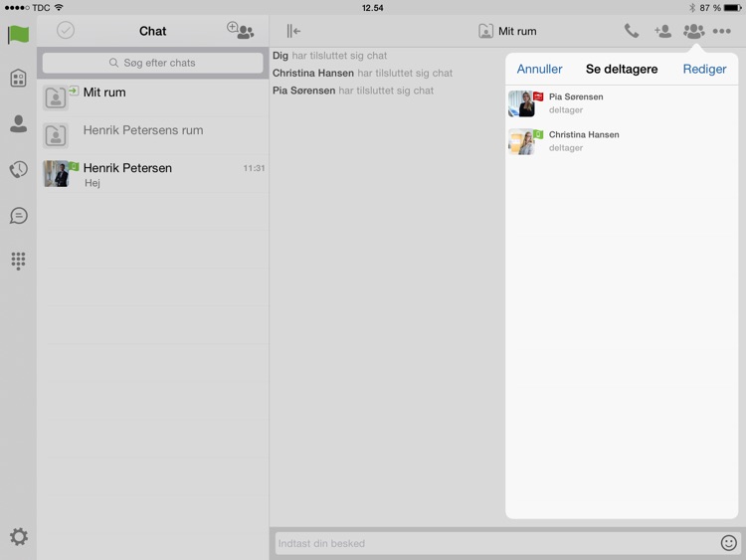Collapse chat list panel icon

click(293, 31)
